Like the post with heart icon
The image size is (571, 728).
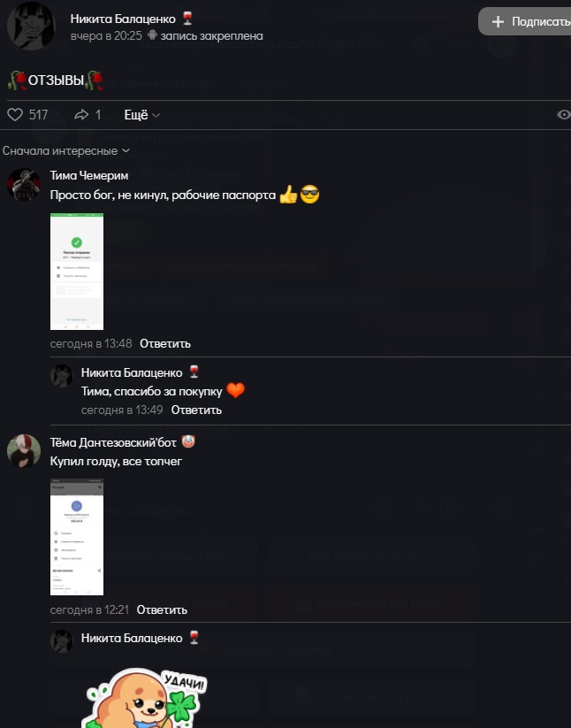pos(15,115)
